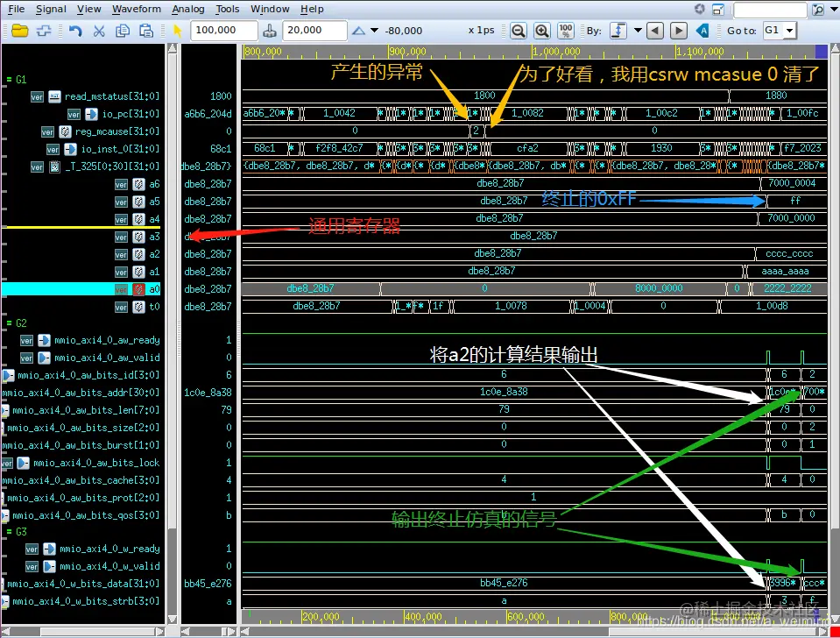Select signal mmio_axi4_0_aw_valid

coord(107,358)
